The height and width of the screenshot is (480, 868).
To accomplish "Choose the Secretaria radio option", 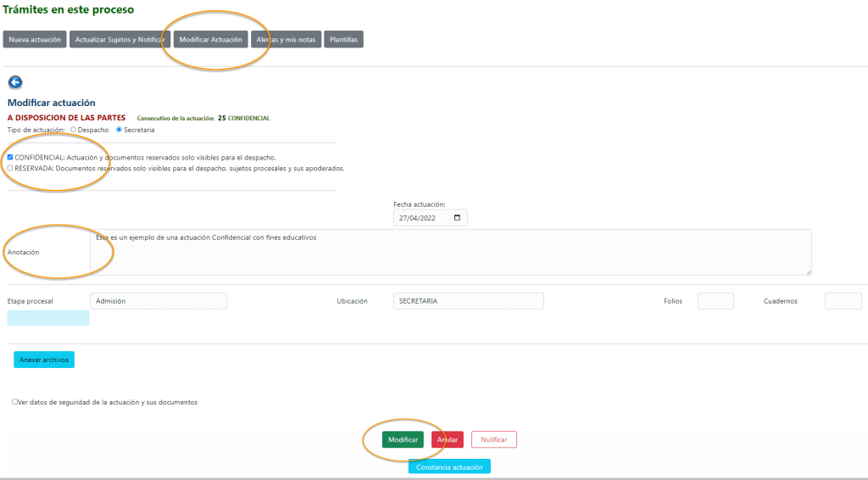I will 120,130.
